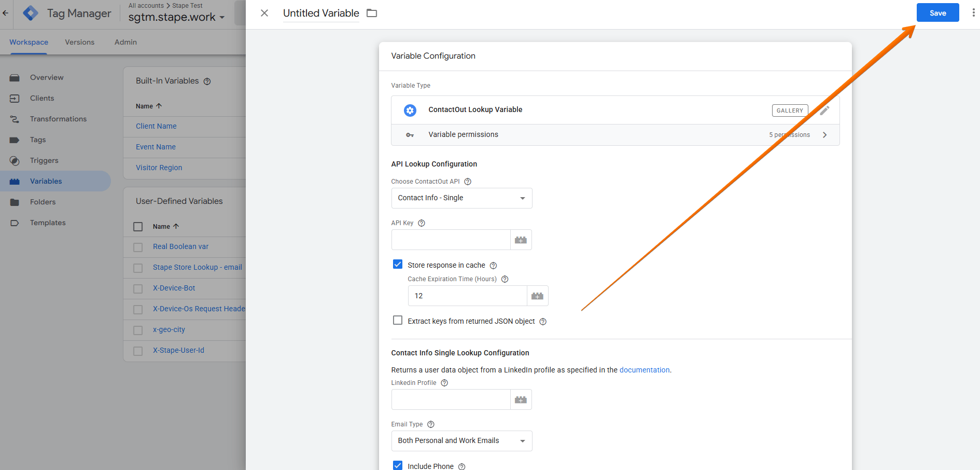This screenshot has width=980, height=470.
Task: Edit variable type with pencil icon
Action: (824, 110)
